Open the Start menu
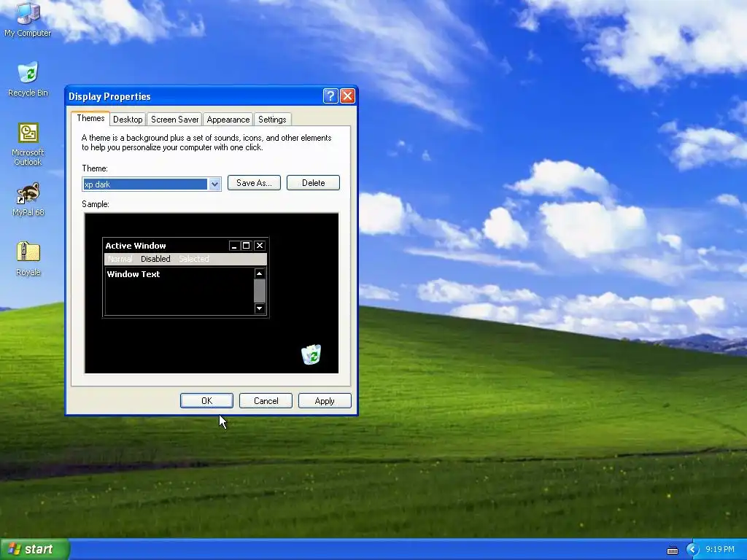The width and height of the screenshot is (747, 560). pos(35,549)
